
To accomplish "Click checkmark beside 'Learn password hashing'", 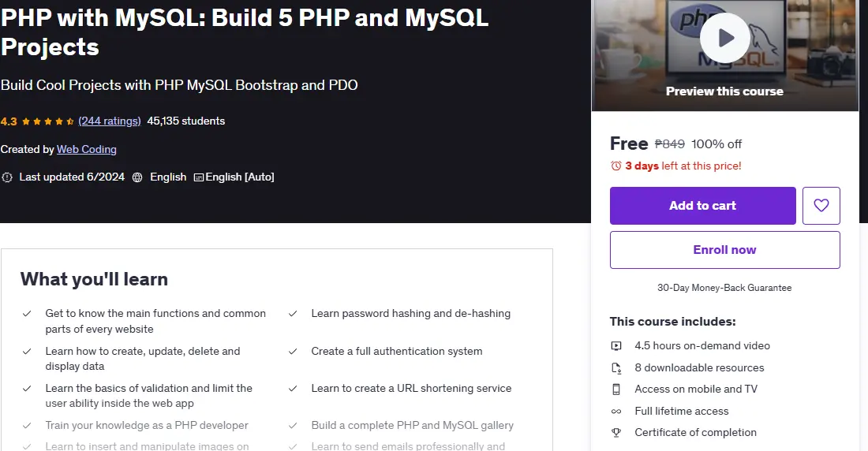I will (x=293, y=314).
